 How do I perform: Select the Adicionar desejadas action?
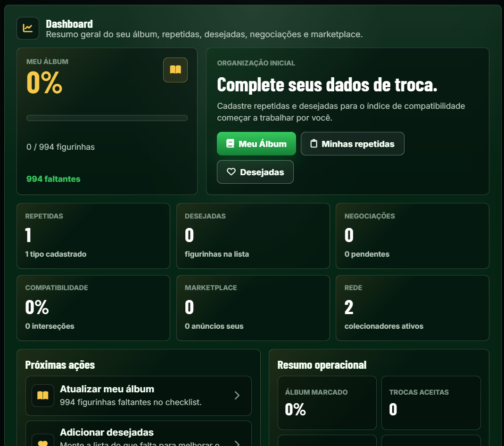(138, 433)
